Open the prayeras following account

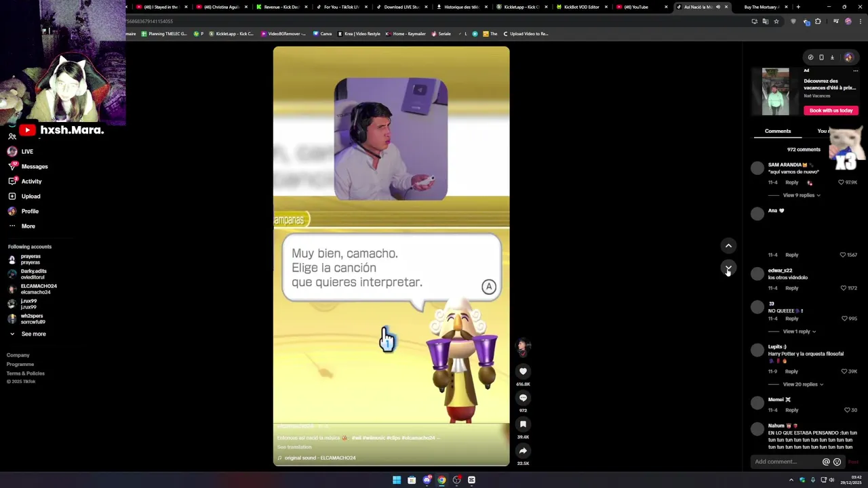pos(24,259)
